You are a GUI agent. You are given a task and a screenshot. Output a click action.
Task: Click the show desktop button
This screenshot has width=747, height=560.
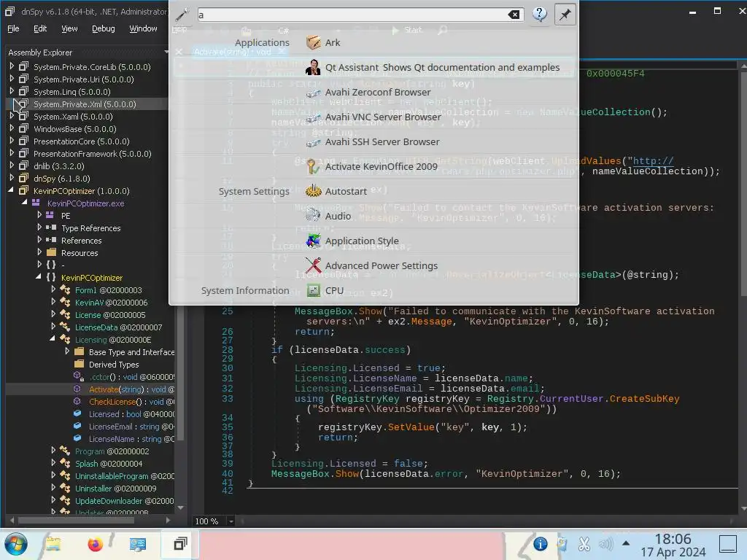pos(728,544)
